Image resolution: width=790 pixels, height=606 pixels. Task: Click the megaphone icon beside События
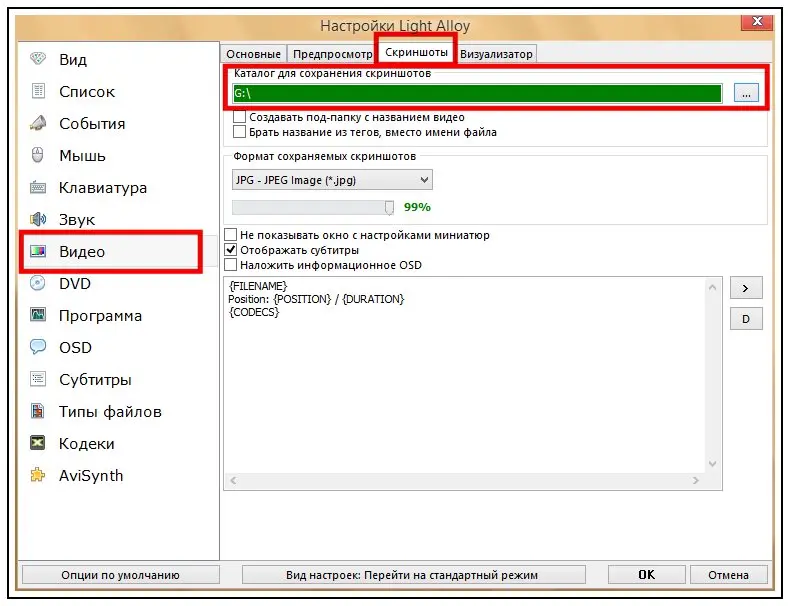coord(38,123)
